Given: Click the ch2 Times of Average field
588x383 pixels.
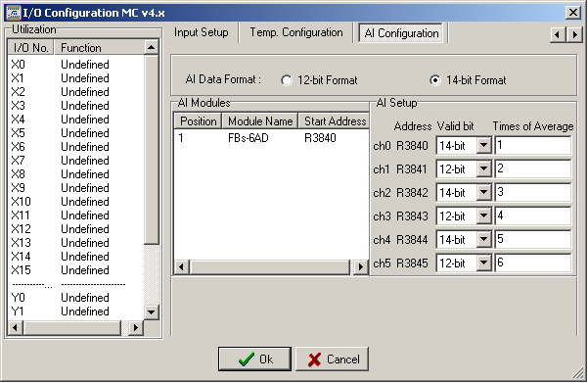Looking at the screenshot, I should coord(533,192).
